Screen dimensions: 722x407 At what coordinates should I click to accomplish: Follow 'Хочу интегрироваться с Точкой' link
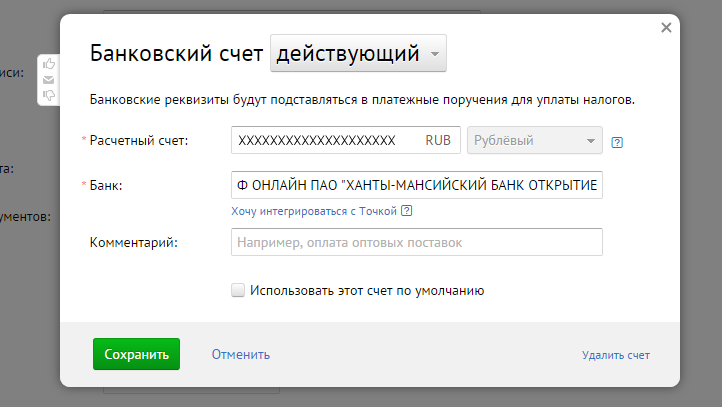[x=314, y=211]
